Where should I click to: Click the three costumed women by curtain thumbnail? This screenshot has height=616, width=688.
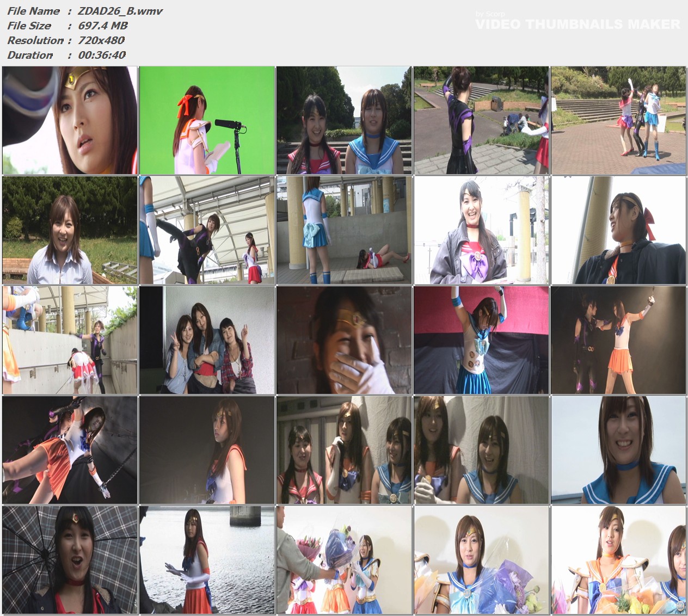(x=344, y=450)
